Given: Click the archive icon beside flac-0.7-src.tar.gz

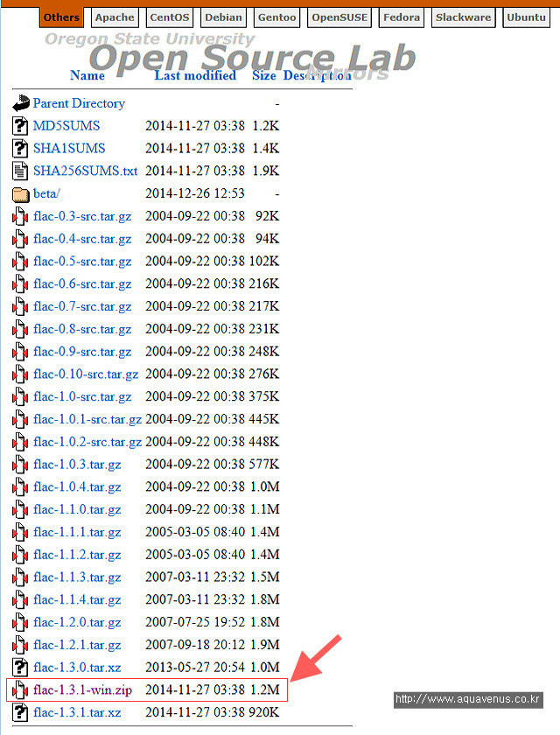Looking at the screenshot, I should click(x=19, y=306).
